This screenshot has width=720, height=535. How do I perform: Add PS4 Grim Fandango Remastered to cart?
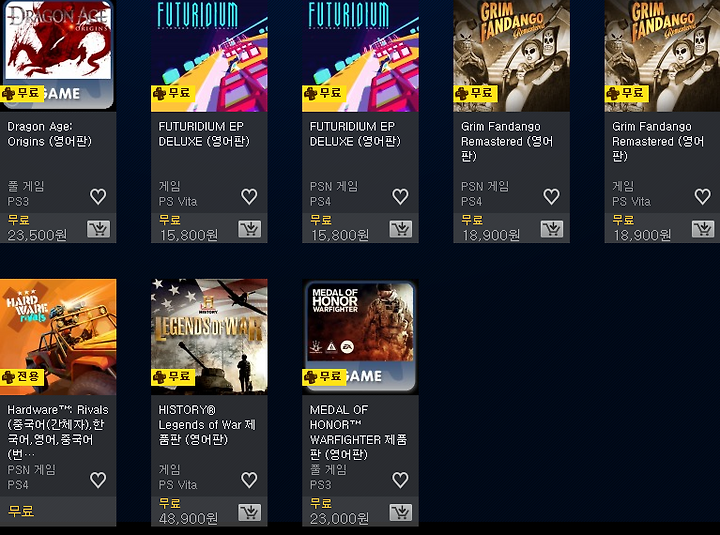[552, 229]
